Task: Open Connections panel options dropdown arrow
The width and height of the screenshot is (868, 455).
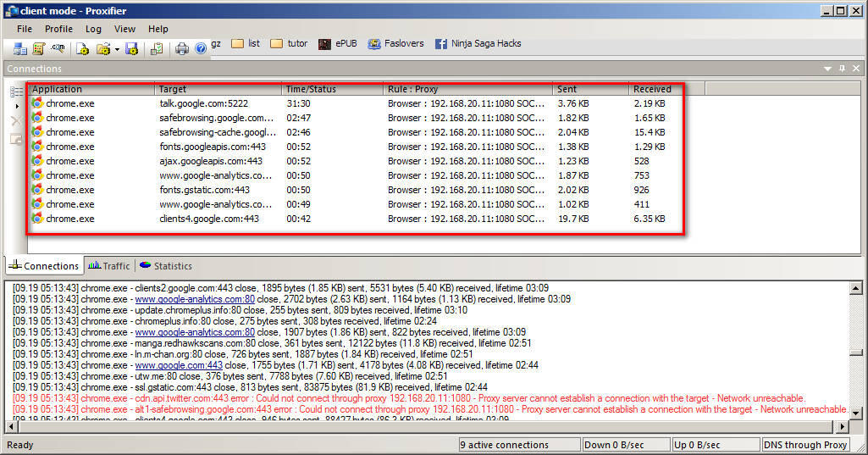Action: [x=827, y=69]
